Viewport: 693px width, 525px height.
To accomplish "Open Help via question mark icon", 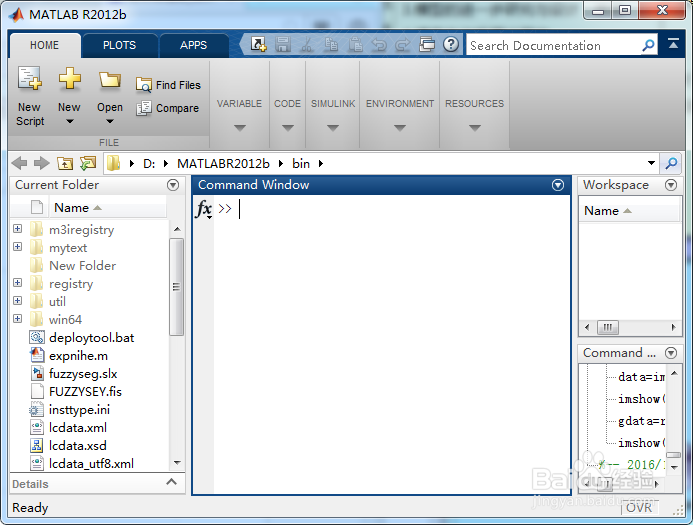I will click(451, 44).
